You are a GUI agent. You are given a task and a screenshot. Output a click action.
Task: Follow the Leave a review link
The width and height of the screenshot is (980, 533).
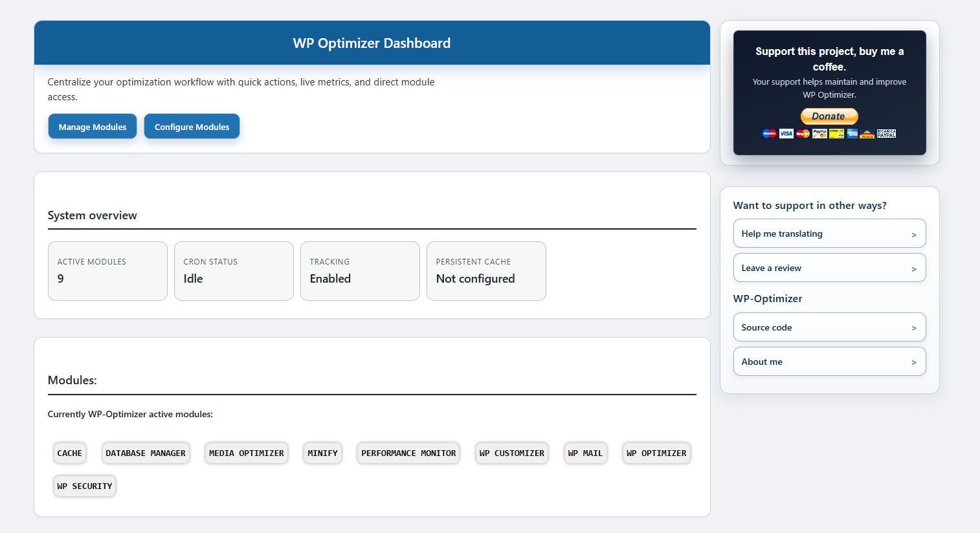click(x=829, y=268)
